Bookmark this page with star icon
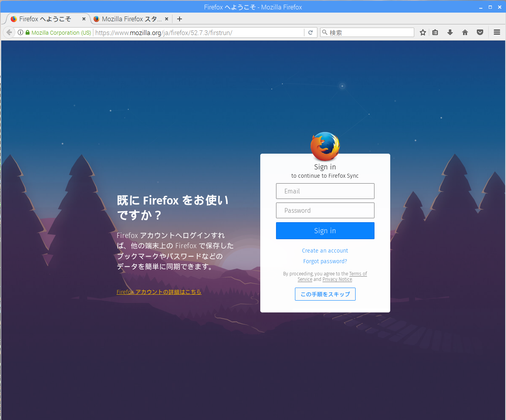 (423, 32)
